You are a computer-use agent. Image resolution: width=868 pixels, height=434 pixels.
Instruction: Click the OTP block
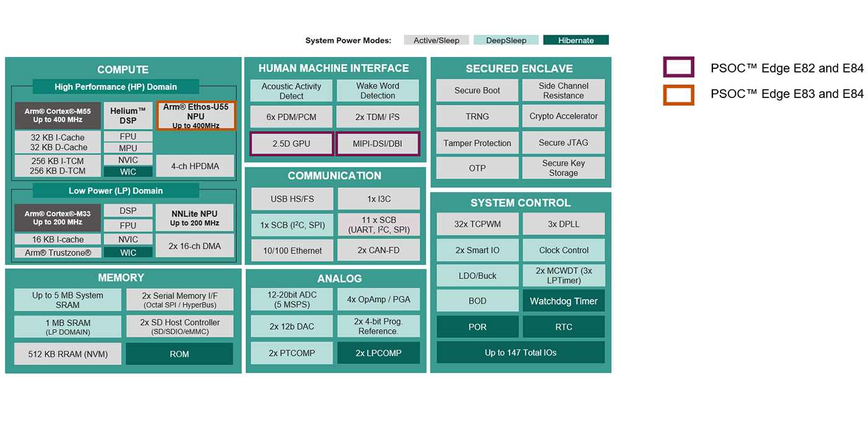477,168
